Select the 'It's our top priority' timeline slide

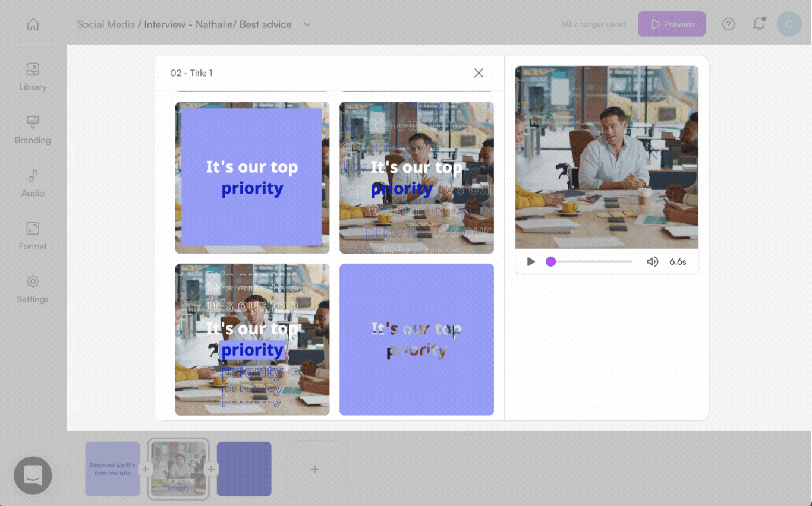click(178, 469)
